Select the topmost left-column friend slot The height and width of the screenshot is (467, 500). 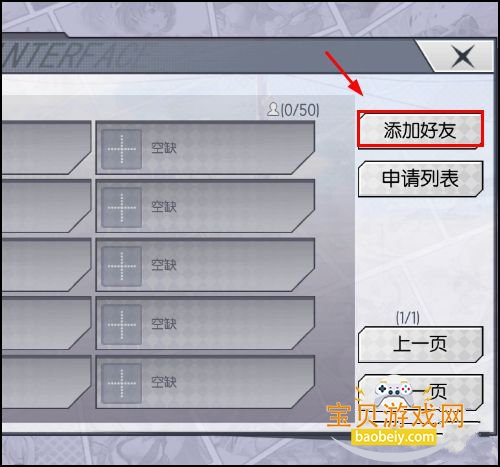[x=46, y=148]
